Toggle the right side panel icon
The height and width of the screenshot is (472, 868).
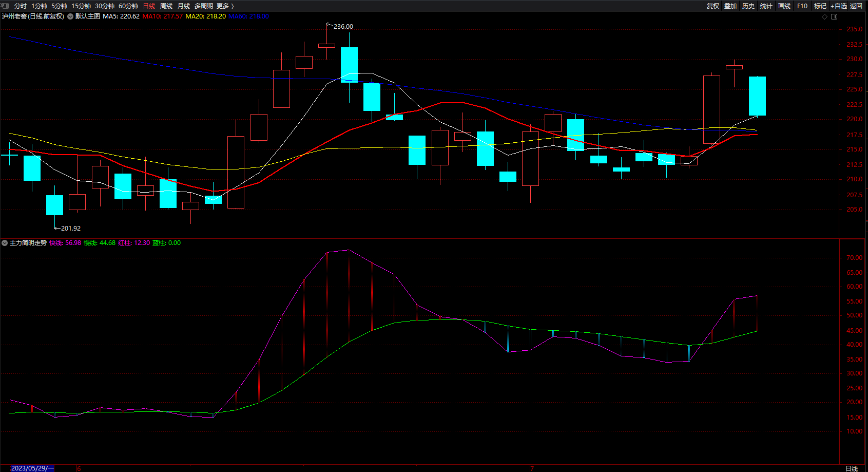pyautogui.click(x=834, y=16)
